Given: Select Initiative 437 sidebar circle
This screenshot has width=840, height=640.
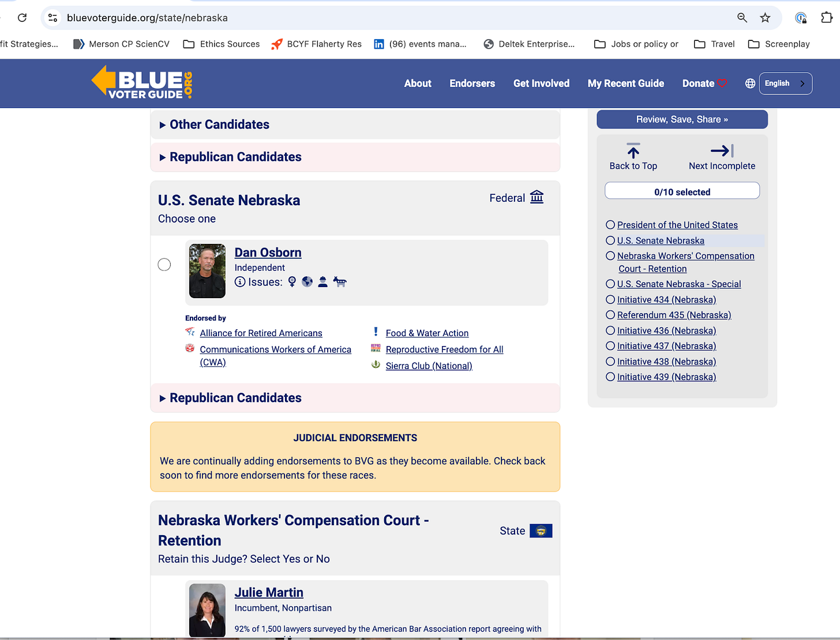Looking at the screenshot, I should tap(610, 346).
